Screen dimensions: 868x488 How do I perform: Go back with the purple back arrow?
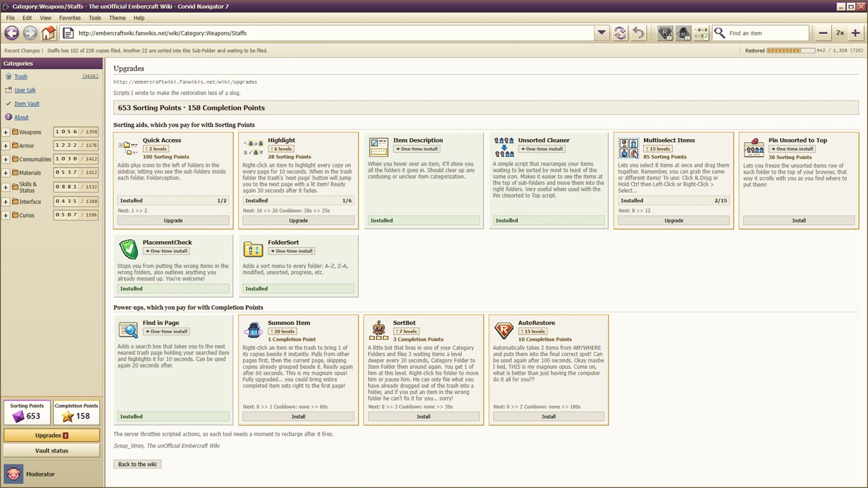(x=11, y=33)
